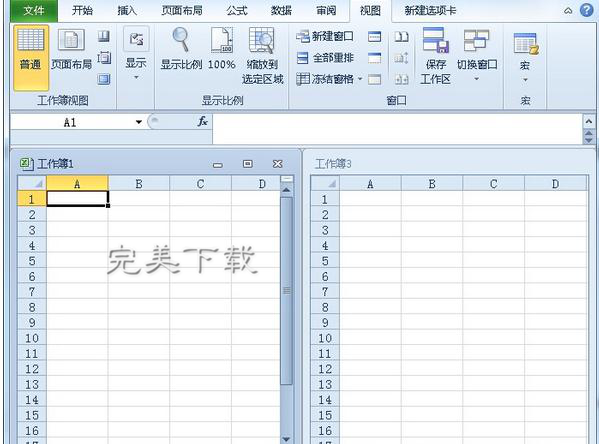Open Page Break Preview view icon
Screen dimensions: 599x444
coord(104,36)
